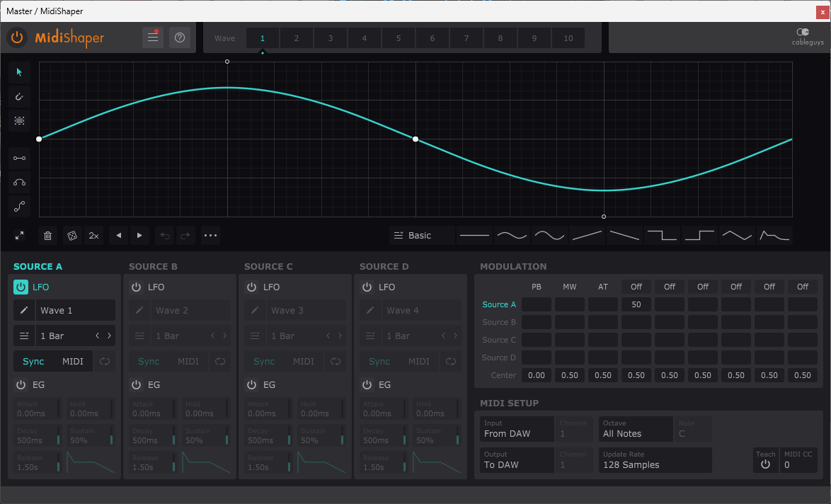Click the redo arrow
831x504 pixels.
(185, 235)
